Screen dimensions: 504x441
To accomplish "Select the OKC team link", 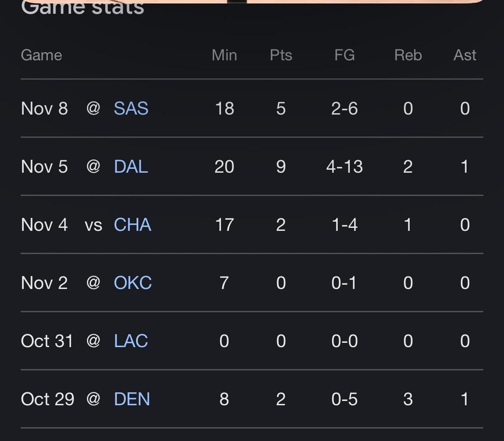I will click(133, 283).
